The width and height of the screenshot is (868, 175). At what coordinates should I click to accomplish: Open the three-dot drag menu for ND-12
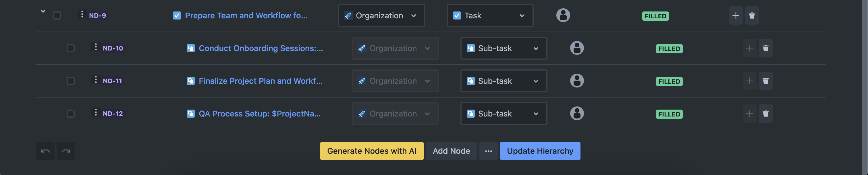96,112
